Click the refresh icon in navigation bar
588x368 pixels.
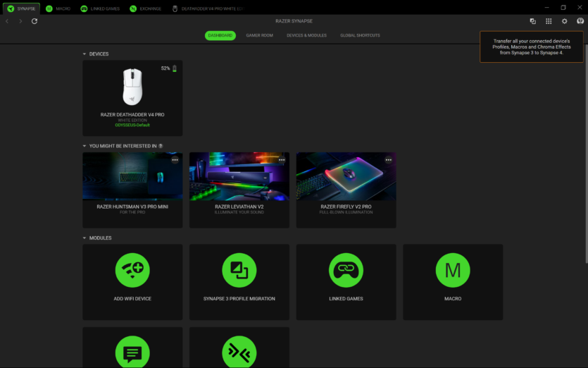[x=35, y=21]
